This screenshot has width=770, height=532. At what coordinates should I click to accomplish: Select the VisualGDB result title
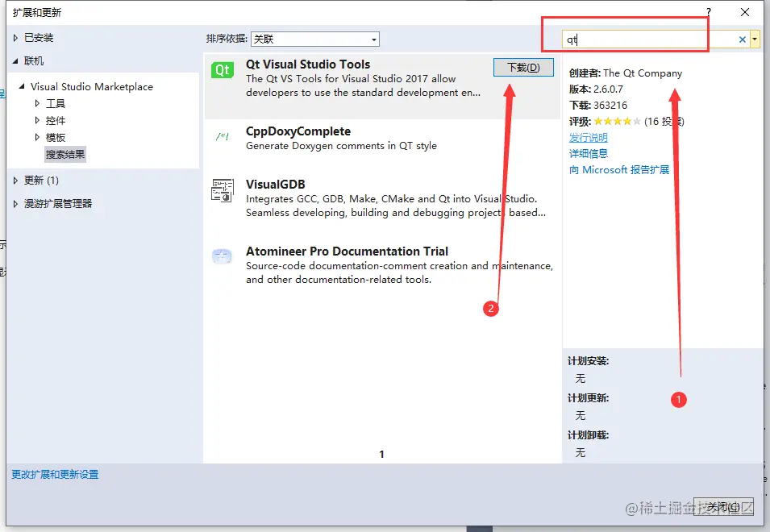pyautogui.click(x=276, y=185)
